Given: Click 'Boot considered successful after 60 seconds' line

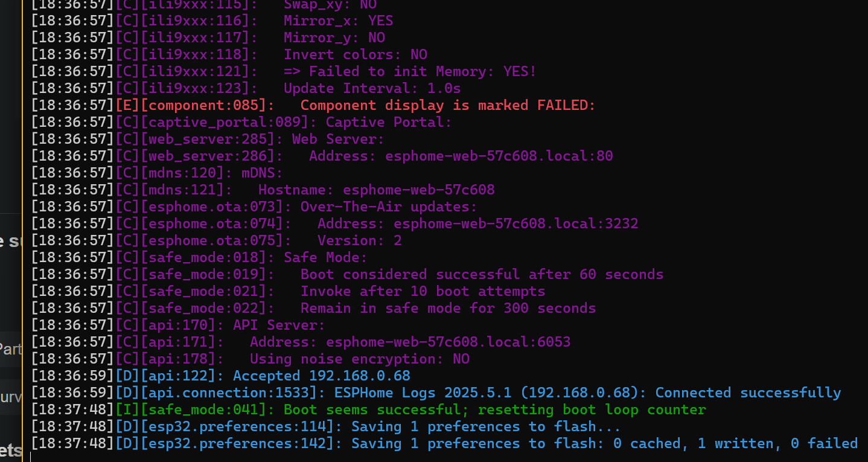Looking at the screenshot, I should click(348, 274).
